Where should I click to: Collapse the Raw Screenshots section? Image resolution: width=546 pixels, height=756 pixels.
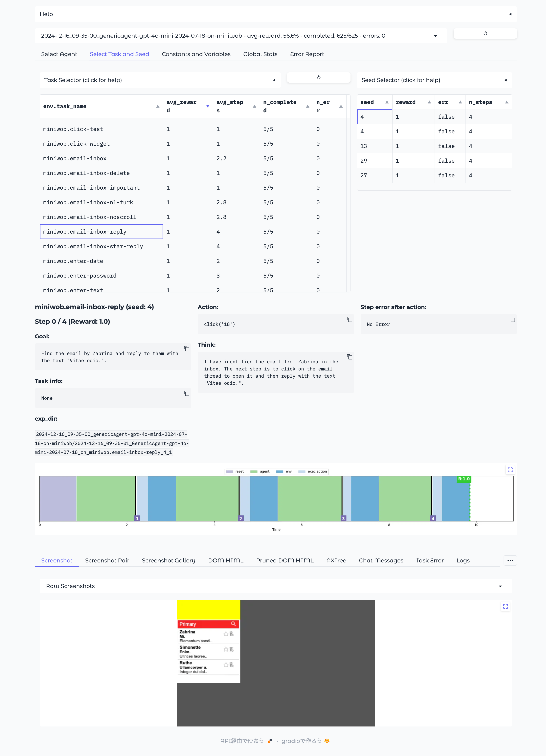click(x=500, y=586)
